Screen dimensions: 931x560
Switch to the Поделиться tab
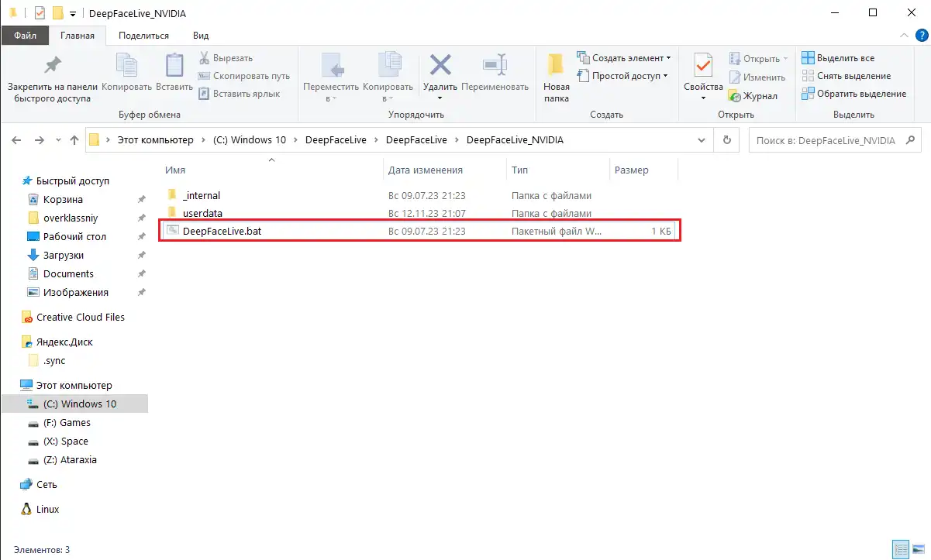(144, 36)
